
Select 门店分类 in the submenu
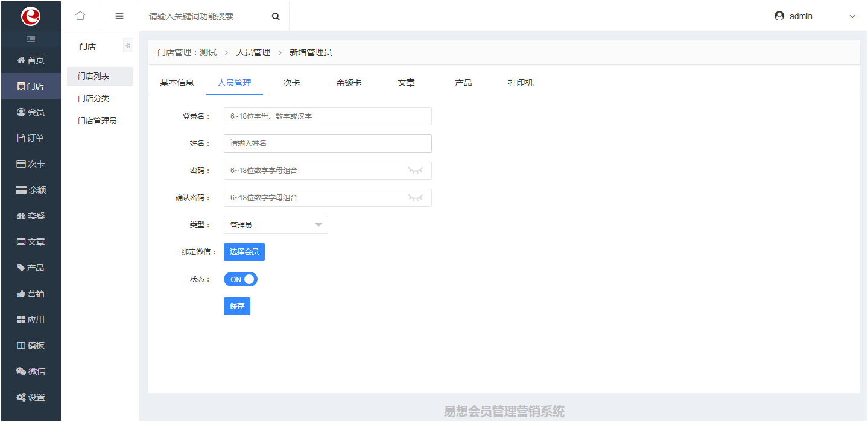93,98
